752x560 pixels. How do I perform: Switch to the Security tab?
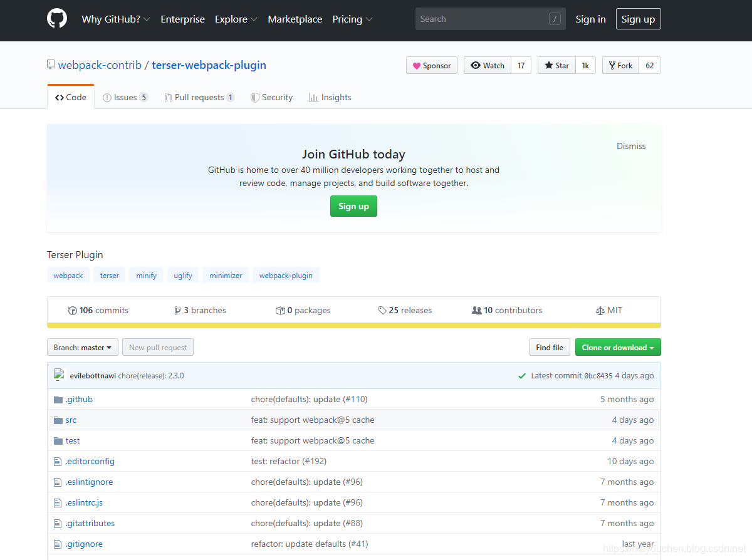click(x=271, y=97)
